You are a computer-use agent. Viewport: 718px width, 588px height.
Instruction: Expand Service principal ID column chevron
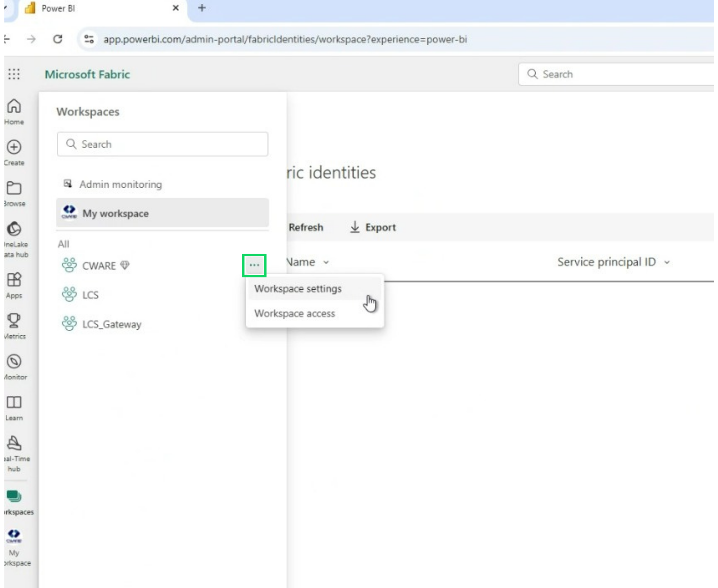click(x=667, y=262)
